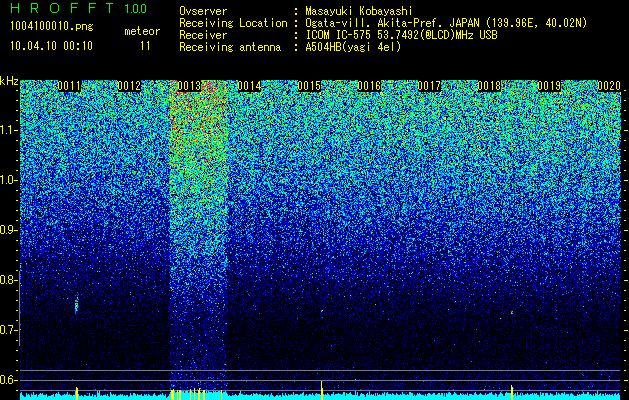This screenshot has width=629, height=400.
Task: Select the 0018 time marker label
Action: tap(489, 86)
